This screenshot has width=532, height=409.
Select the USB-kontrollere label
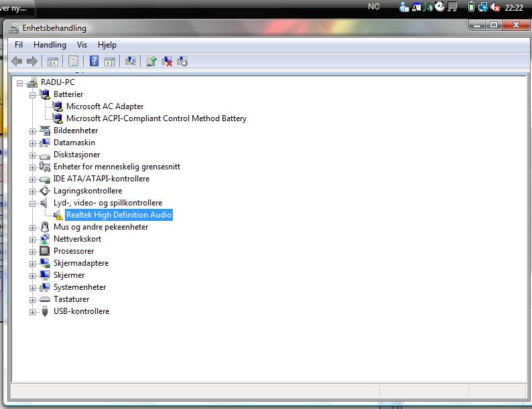[x=82, y=311]
